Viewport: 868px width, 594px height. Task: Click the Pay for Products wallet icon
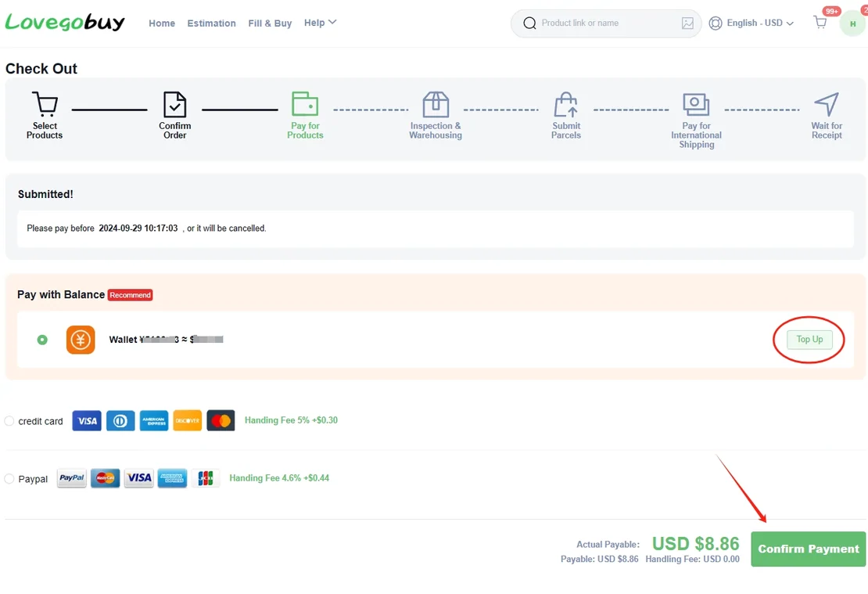pyautogui.click(x=305, y=104)
